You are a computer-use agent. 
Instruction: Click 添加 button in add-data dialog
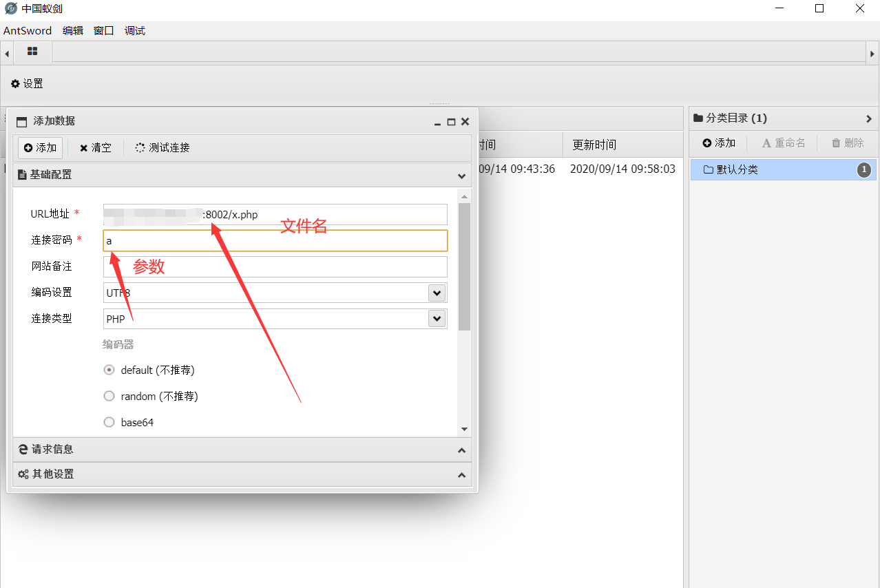[40, 147]
